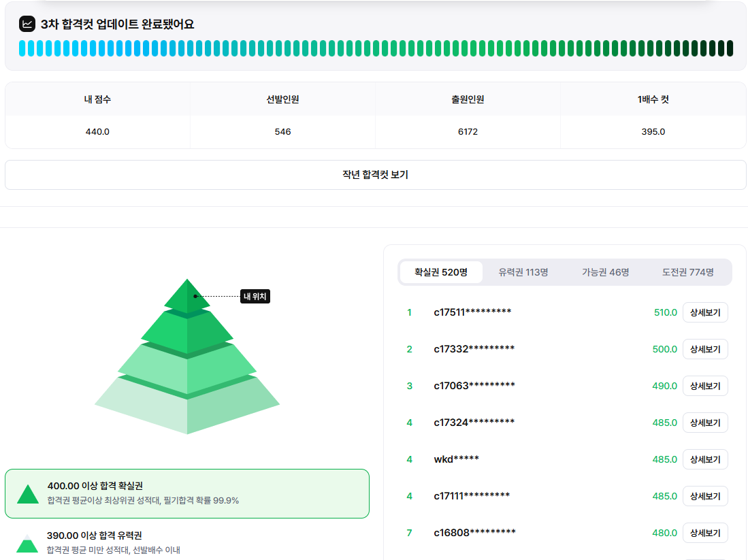Click the update completion progress bar
This screenshot has width=748, height=560.
tap(376, 48)
